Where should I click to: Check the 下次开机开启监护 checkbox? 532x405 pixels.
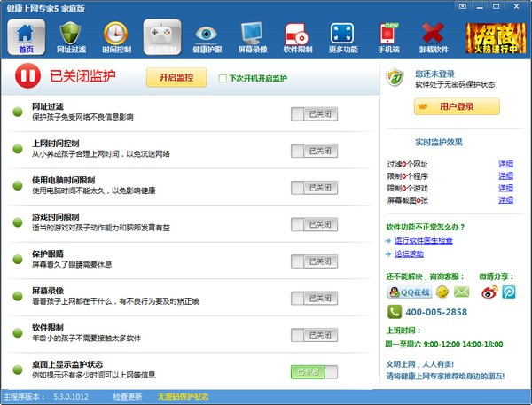tap(223, 79)
